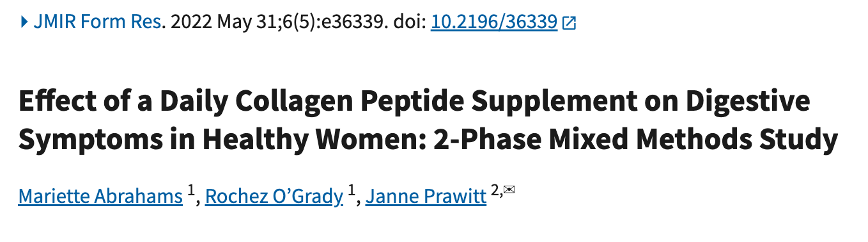Click affiliation superscript 1 after Rochez O'Grady
Image resolution: width=868 pixels, height=242 pixels.
(352, 190)
